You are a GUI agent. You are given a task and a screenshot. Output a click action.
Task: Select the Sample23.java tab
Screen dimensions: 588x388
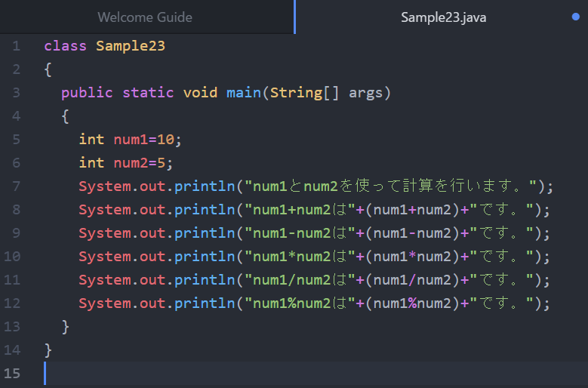pyautogui.click(x=443, y=17)
